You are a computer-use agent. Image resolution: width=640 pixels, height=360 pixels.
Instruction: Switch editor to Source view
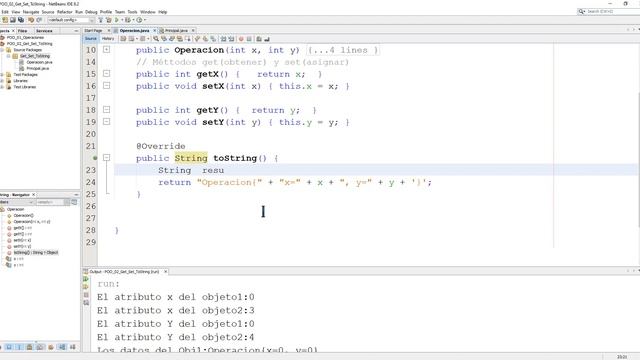91,39
